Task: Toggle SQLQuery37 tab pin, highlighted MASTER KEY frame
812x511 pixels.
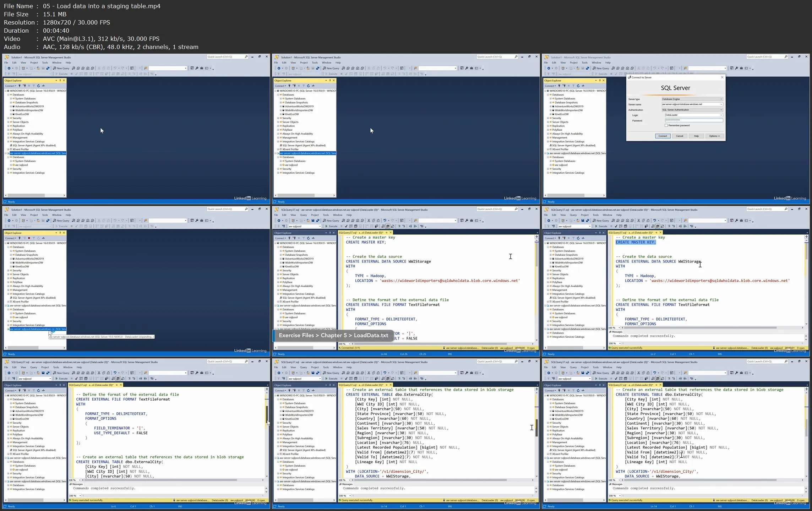Action: click(656, 233)
